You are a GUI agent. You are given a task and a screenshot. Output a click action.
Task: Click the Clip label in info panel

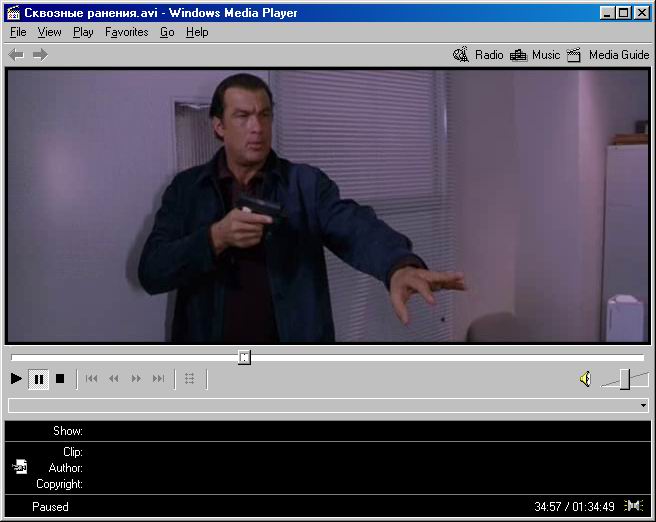(x=73, y=452)
